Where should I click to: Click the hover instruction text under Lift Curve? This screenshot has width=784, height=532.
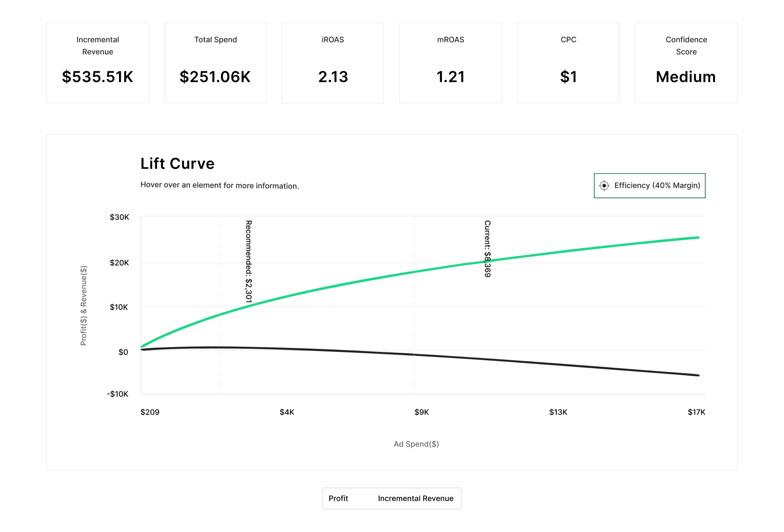click(220, 185)
